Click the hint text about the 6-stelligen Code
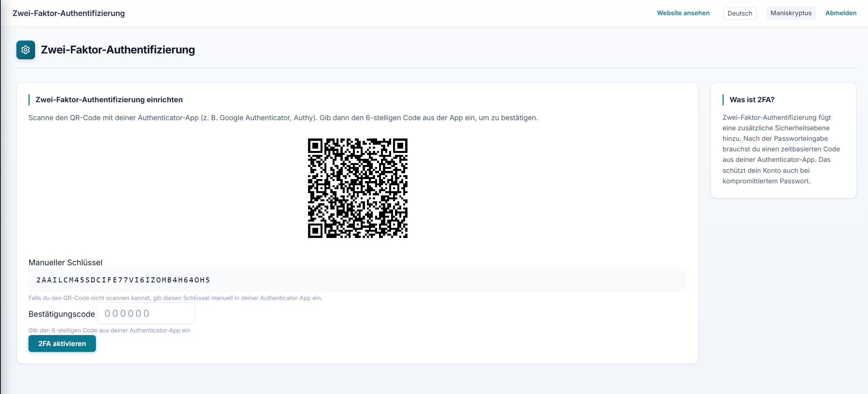The height and width of the screenshot is (394, 868). (x=109, y=330)
